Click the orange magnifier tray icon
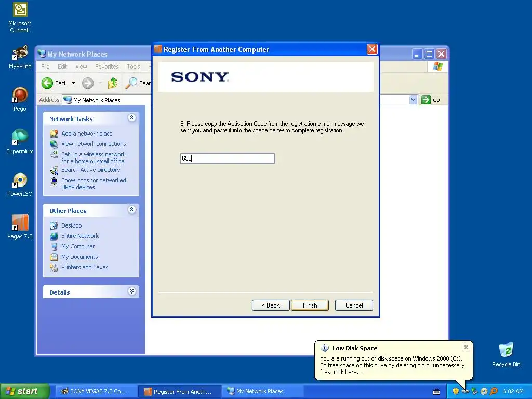Viewport: 532px width, 399px height. [x=494, y=391]
